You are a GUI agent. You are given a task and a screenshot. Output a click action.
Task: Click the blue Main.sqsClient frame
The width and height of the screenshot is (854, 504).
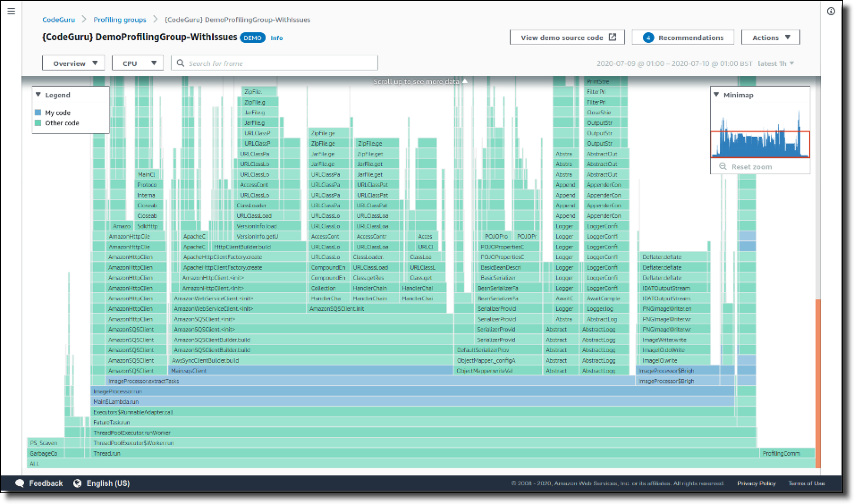click(x=311, y=371)
